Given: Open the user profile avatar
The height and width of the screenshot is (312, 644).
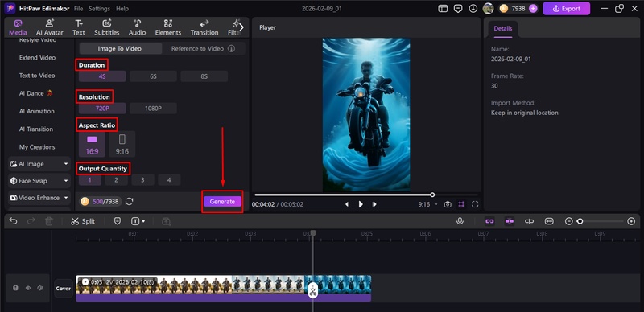Looking at the screenshot, I should click(x=488, y=8).
